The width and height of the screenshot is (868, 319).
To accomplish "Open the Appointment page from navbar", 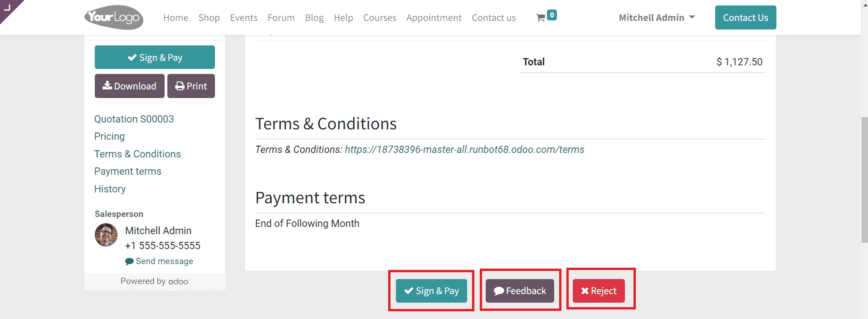I will click(x=434, y=18).
